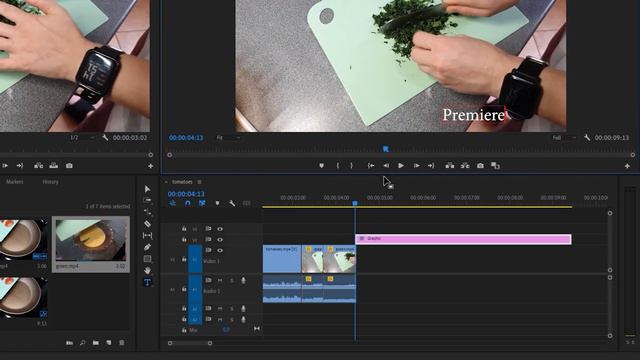
Task: Click Overwrite button in Source Monitor
Action: [x=53, y=166]
